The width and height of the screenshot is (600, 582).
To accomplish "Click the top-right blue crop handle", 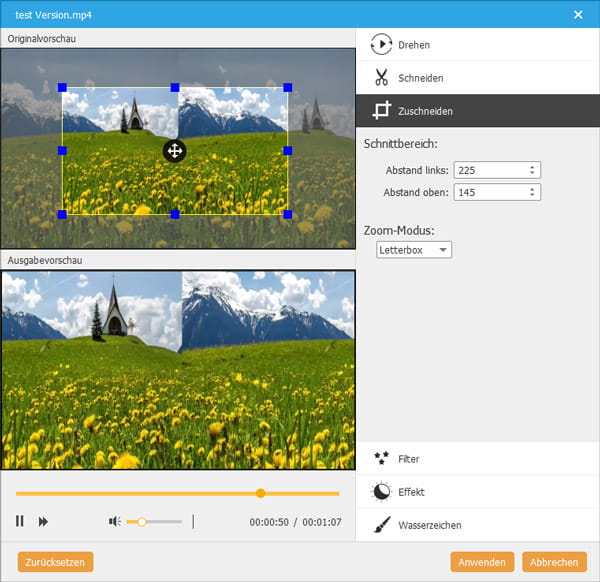I will pyautogui.click(x=288, y=88).
